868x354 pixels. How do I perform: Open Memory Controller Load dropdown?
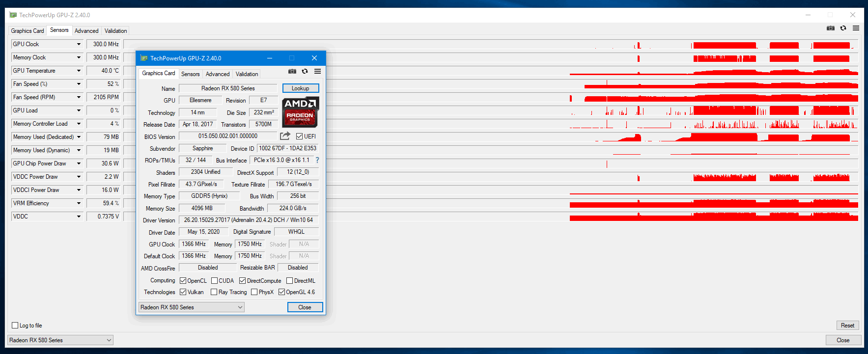click(79, 124)
